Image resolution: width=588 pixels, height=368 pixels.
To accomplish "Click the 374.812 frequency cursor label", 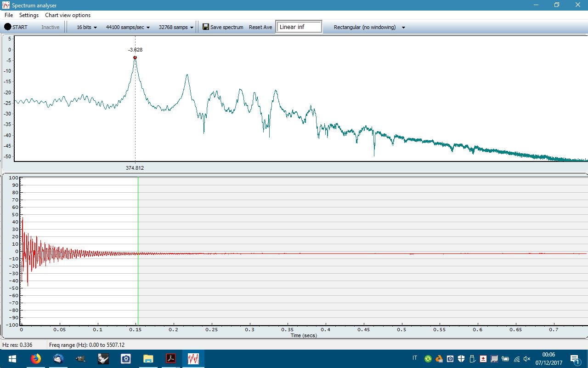I will click(x=135, y=168).
